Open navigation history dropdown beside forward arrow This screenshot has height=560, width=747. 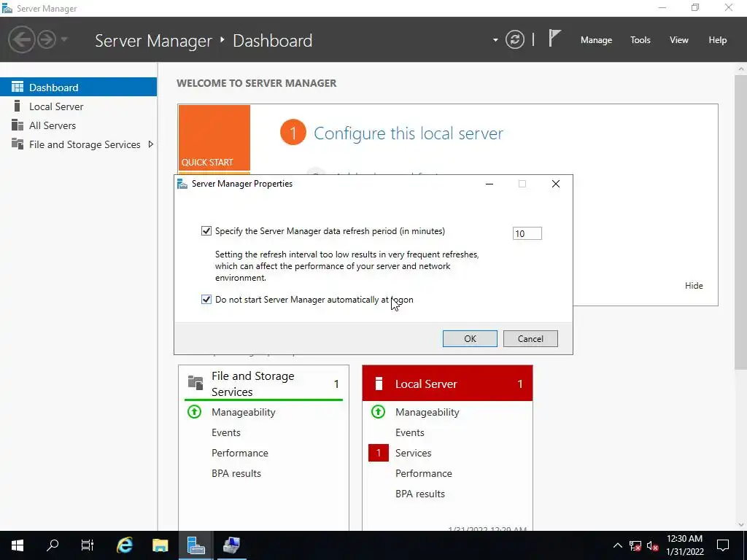(x=64, y=39)
